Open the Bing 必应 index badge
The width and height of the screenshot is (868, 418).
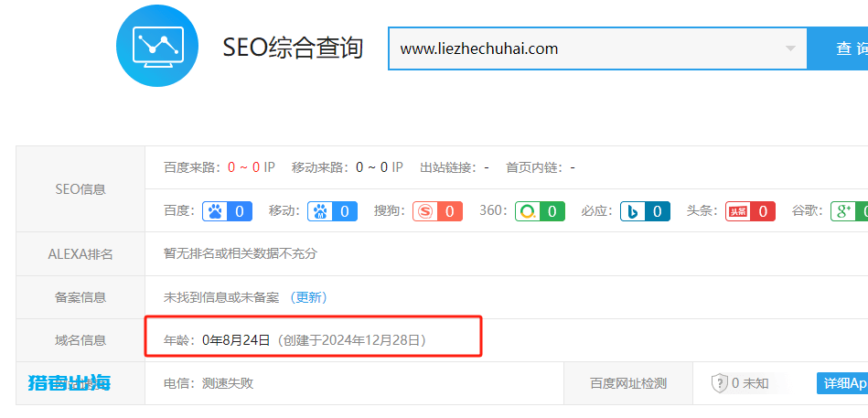pos(645,211)
